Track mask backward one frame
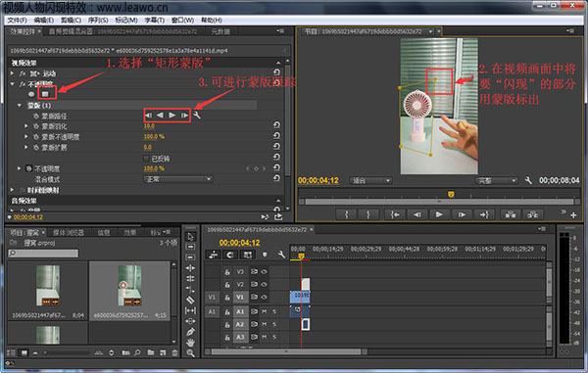Image resolution: width=588 pixels, height=373 pixels. (149, 116)
